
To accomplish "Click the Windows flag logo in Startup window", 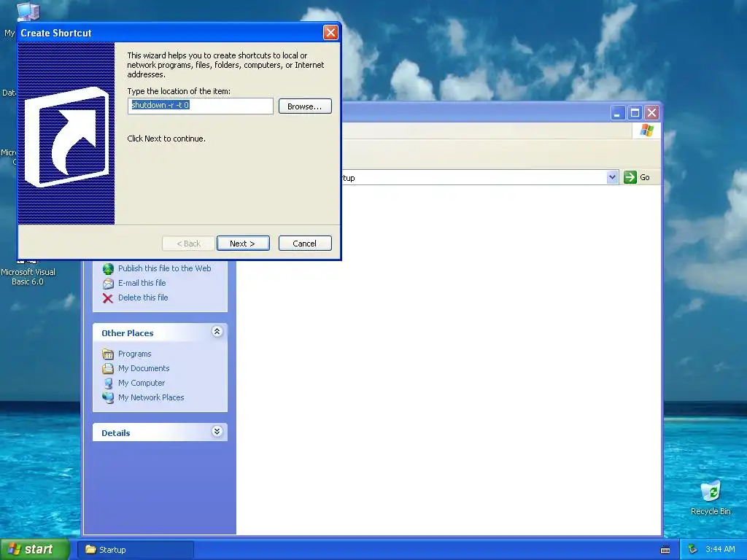I will (647, 130).
